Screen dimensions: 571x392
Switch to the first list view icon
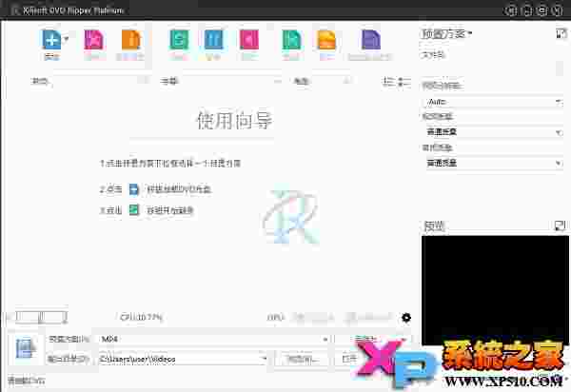click(x=389, y=81)
